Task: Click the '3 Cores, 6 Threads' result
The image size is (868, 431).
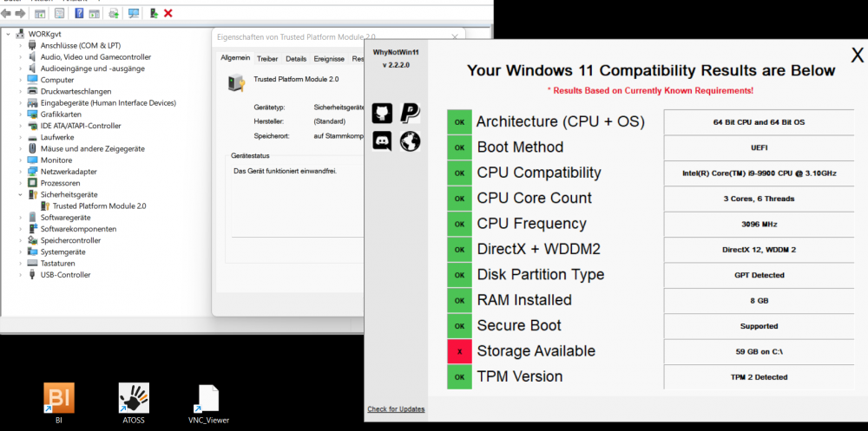Action: tap(759, 199)
